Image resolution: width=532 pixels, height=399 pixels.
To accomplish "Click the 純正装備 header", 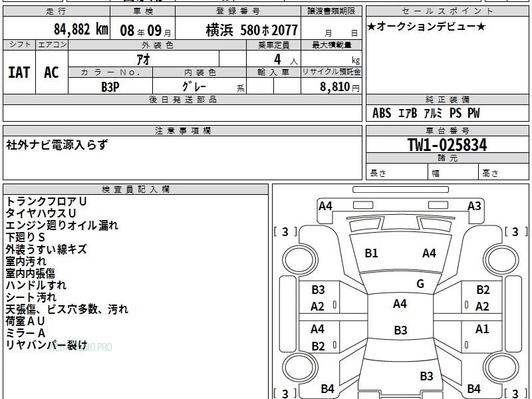I will point(447,99).
